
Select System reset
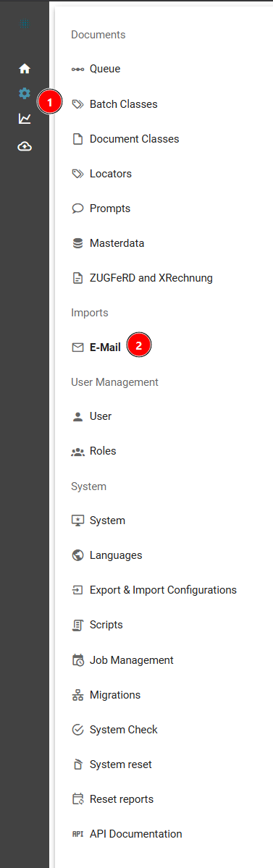[121, 764]
